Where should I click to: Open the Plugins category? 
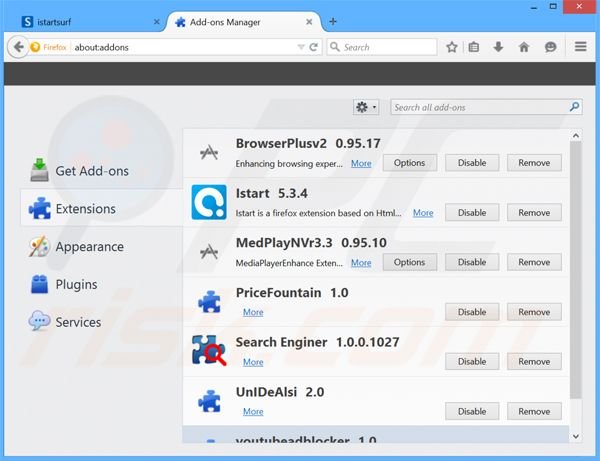[101, 284]
